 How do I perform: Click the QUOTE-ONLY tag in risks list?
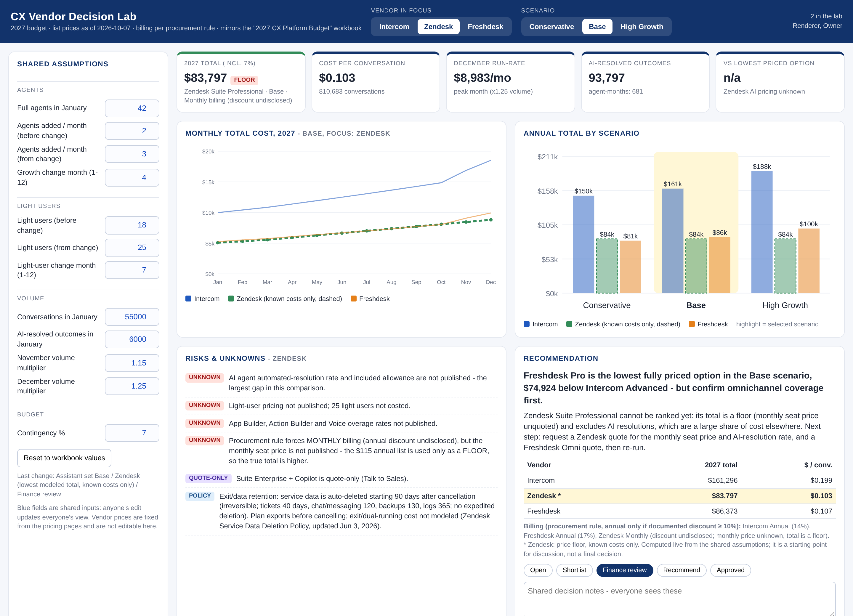pyautogui.click(x=208, y=478)
